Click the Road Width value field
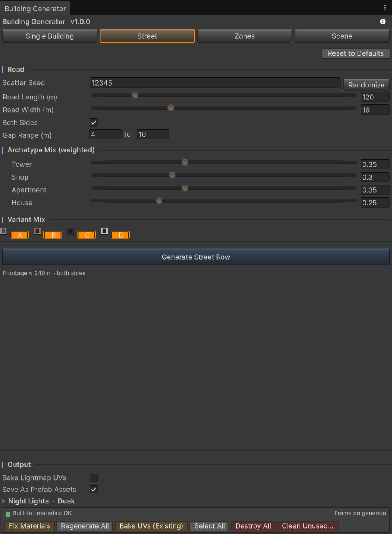The height and width of the screenshot is (534, 392). [375, 110]
